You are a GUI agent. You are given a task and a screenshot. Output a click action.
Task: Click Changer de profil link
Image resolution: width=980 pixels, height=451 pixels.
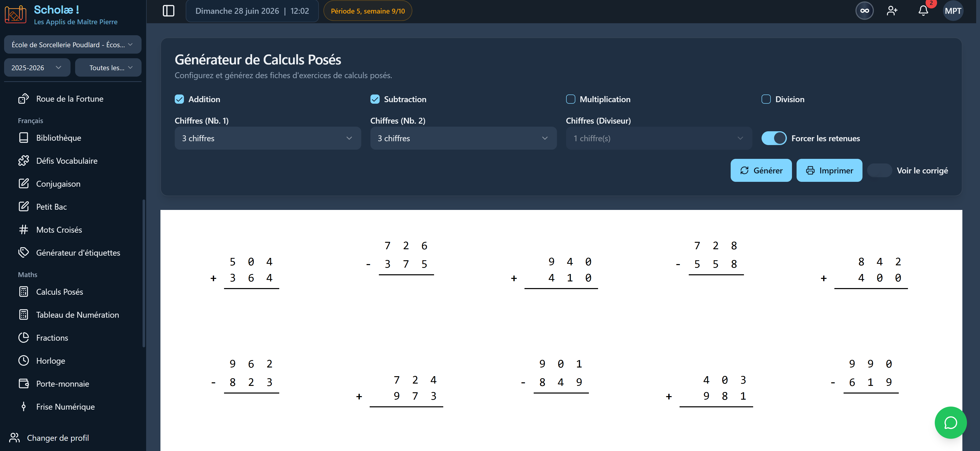click(58, 438)
